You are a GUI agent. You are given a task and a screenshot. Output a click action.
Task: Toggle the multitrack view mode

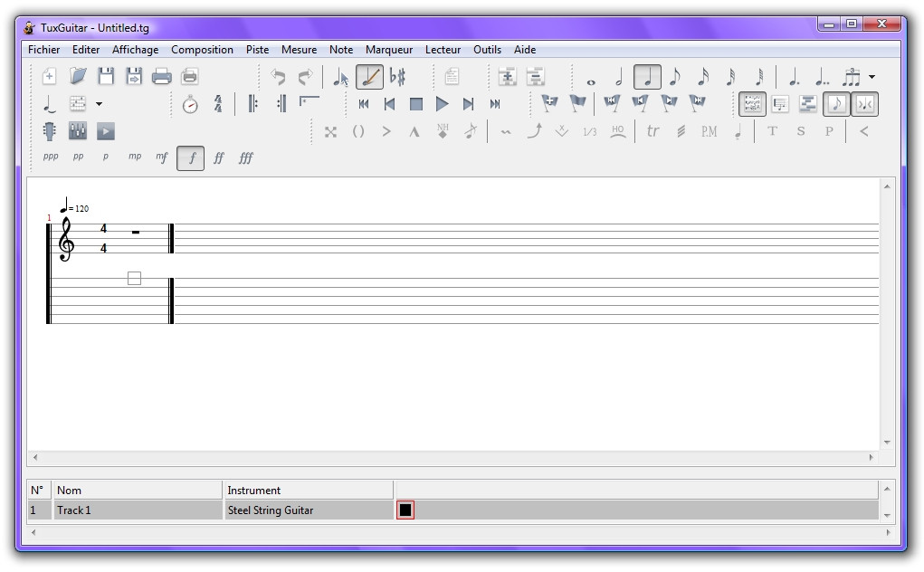click(x=751, y=104)
